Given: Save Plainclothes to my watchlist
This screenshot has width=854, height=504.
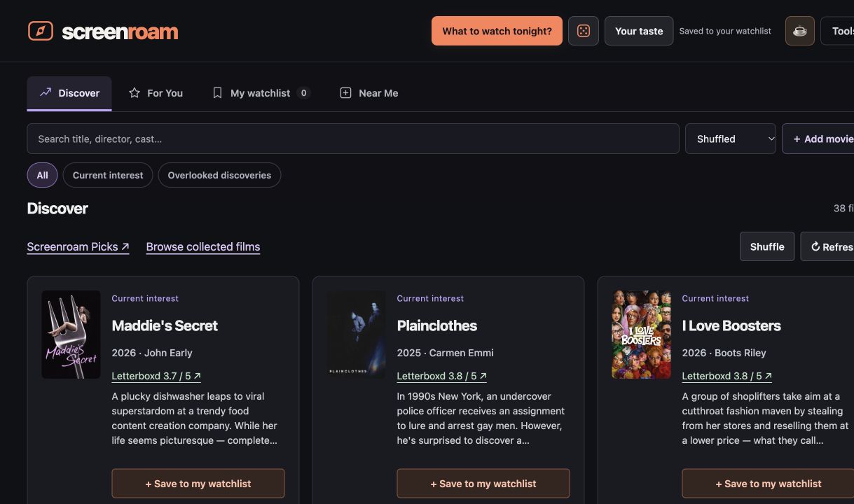Looking at the screenshot, I should (x=483, y=484).
